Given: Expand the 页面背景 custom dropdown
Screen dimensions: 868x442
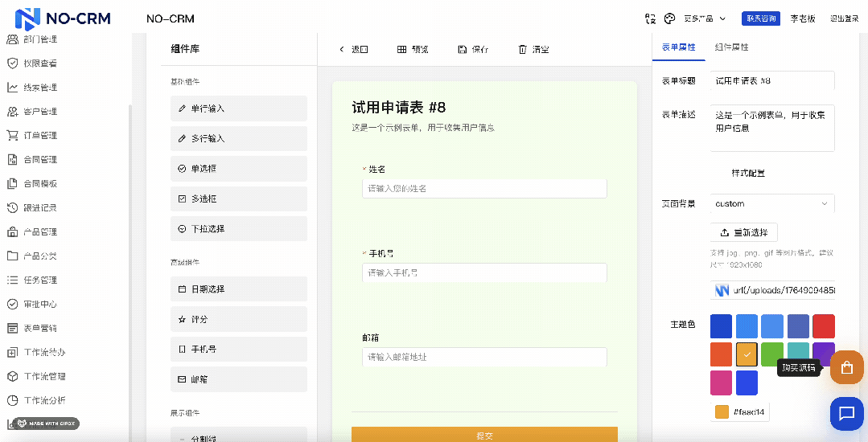Looking at the screenshot, I should point(773,204).
